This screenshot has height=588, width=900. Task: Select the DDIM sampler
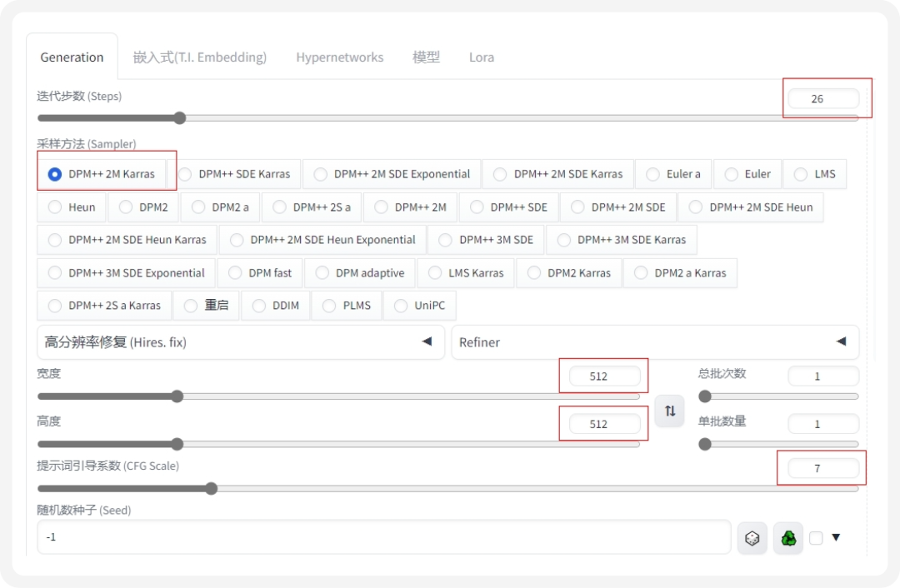pyautogui.click(x=275, y=305)
